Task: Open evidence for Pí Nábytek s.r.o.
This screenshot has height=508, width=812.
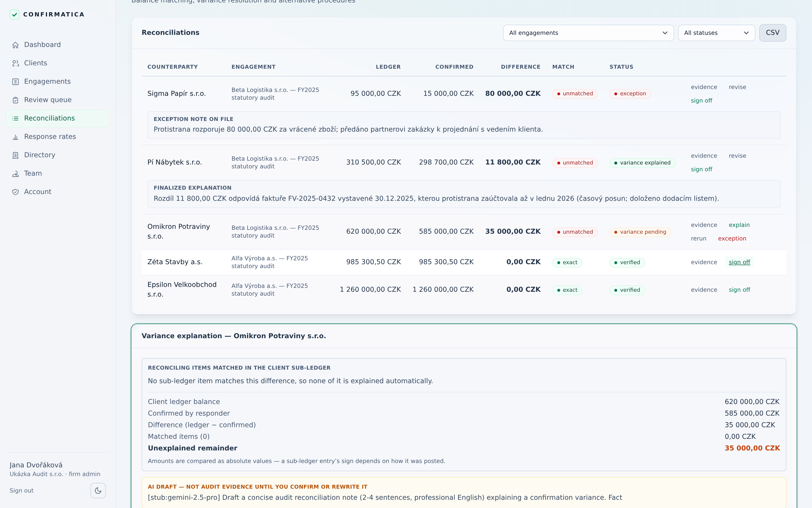Action: coord(704,156)
